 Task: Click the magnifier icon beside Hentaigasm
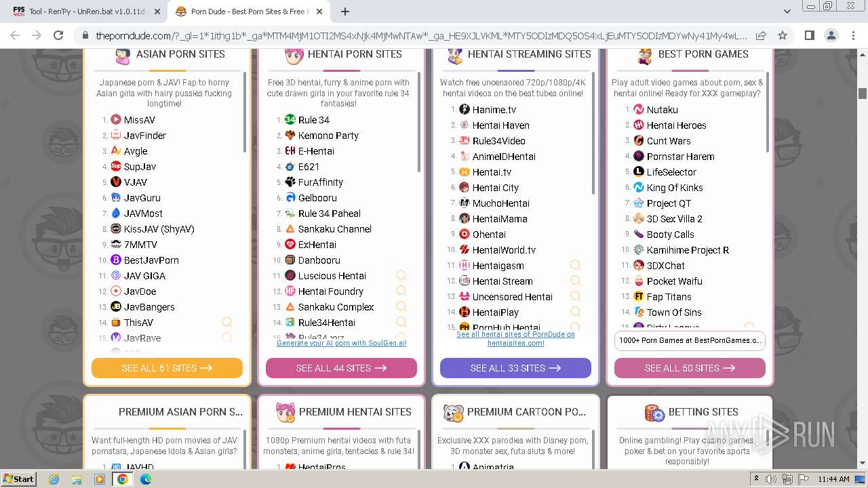(x=576, y=265)
